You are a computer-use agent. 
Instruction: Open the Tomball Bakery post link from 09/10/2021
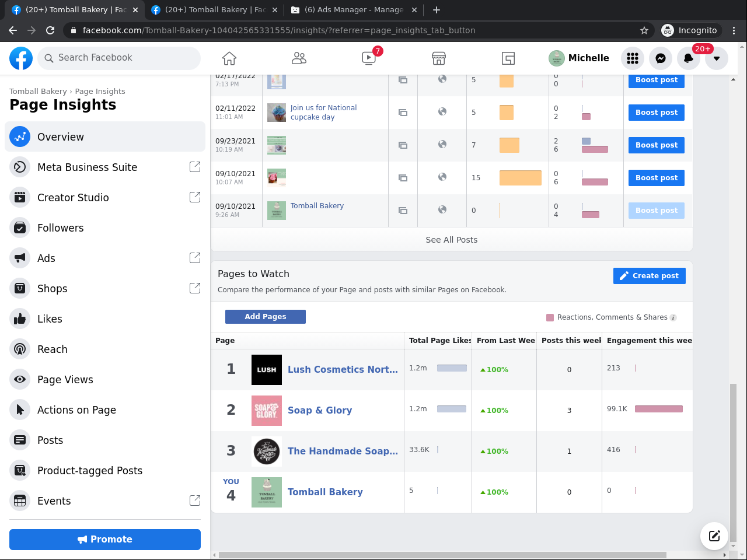click(317, 206)
